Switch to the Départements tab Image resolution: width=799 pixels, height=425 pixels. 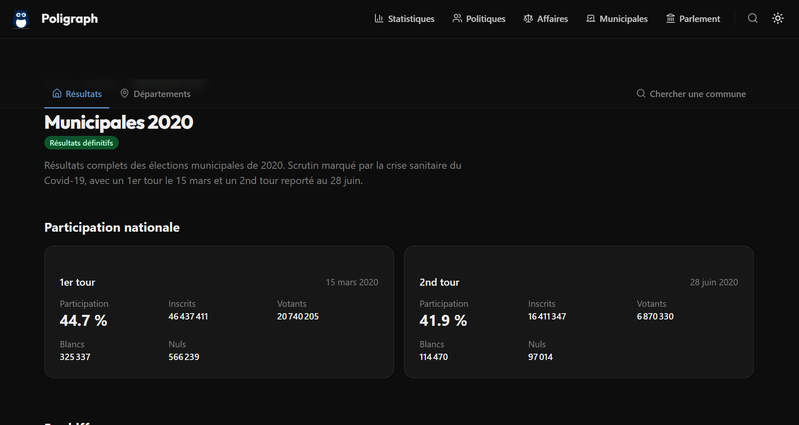[x=155, y=94]
